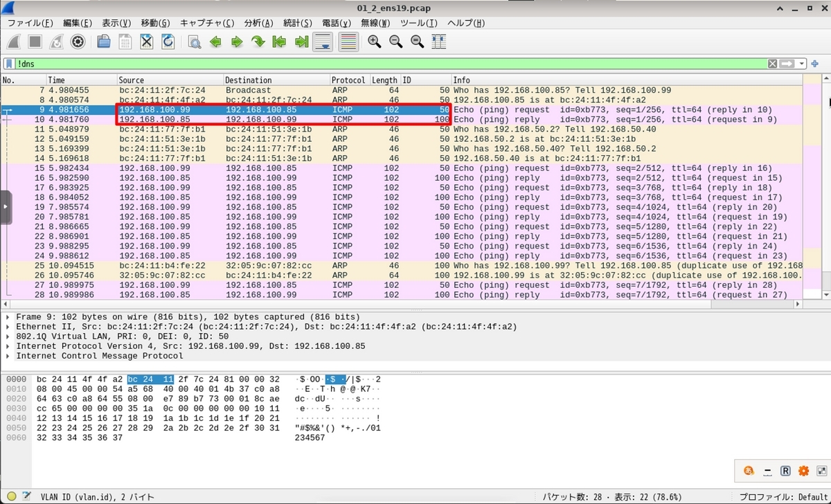Sort by the Protocol column header
This screenshot has height=504, width=831.
coord(350,80)
